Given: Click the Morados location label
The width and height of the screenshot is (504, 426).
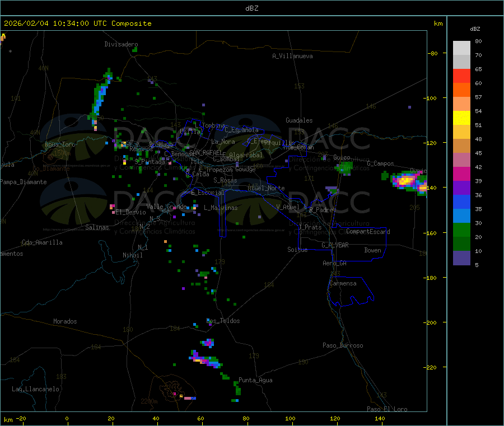Looking at the screenshot, I should 65,321.
